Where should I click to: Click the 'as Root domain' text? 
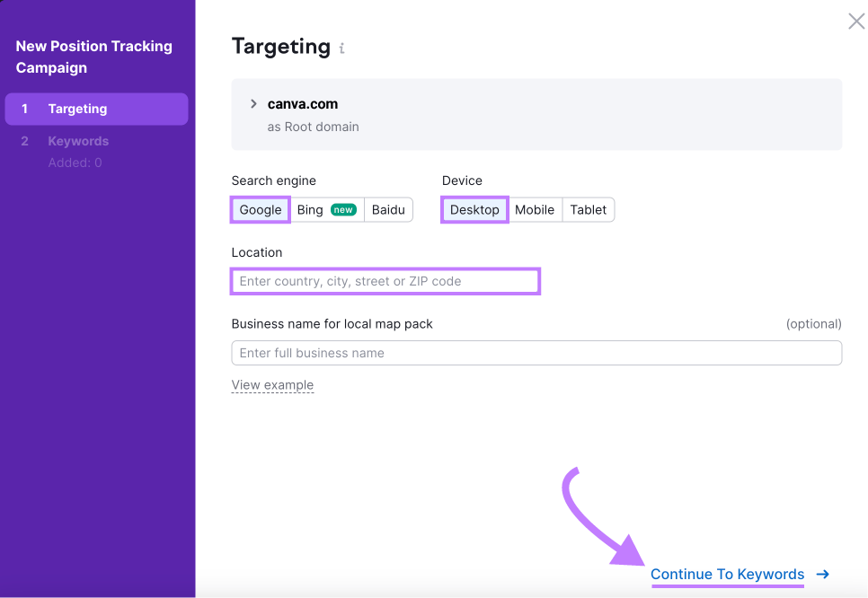(313, 127)
